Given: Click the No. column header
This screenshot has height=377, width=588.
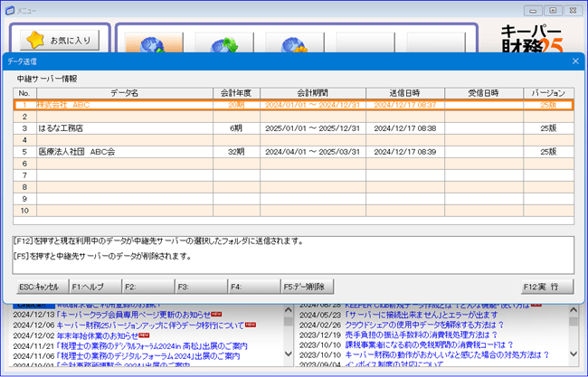Looking at the screenshot, I should (x=24, y=93).
